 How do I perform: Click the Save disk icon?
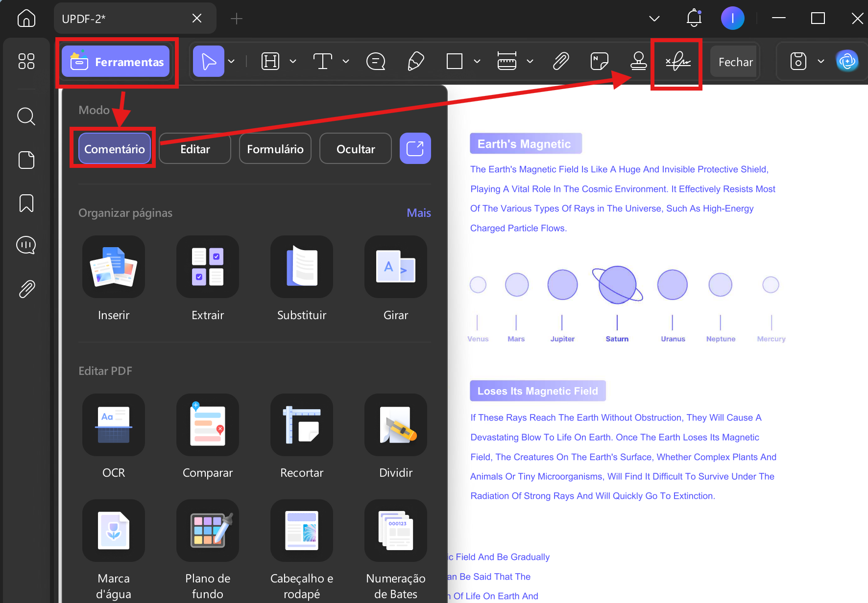coord(798,62)
